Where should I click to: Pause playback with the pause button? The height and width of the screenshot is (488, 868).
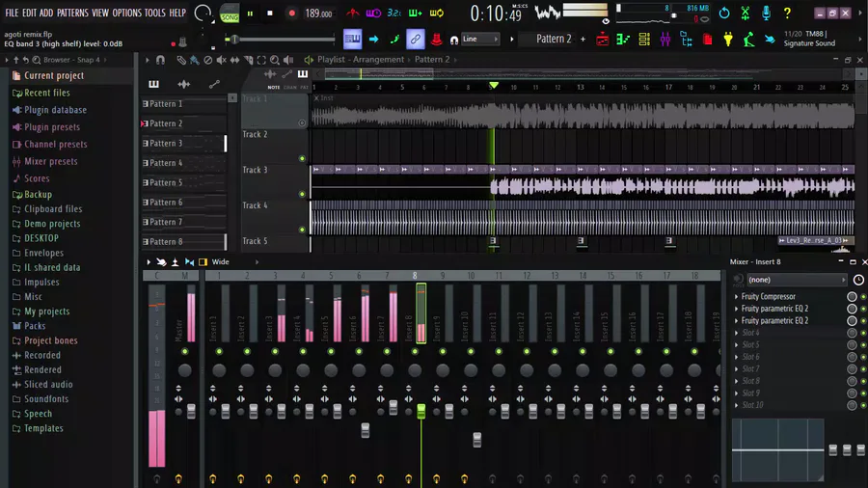250,14
